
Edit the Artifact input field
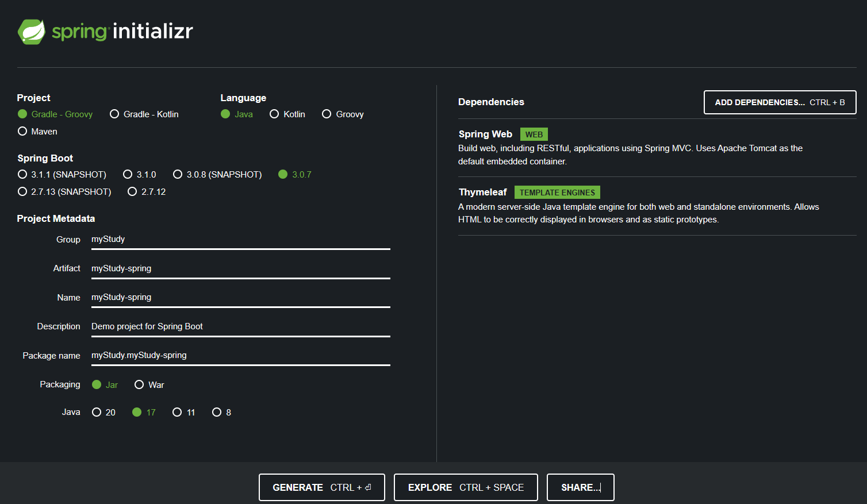pyautogui.click(x=241, y=269)
